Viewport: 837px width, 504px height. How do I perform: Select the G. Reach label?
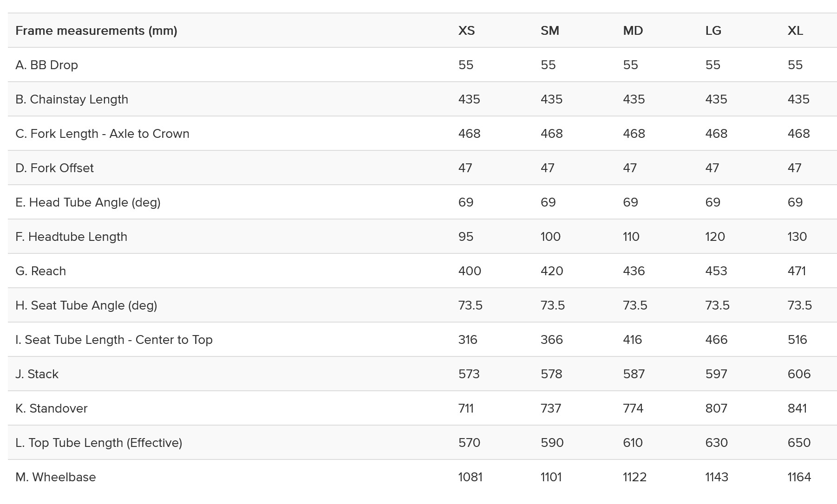40,271
